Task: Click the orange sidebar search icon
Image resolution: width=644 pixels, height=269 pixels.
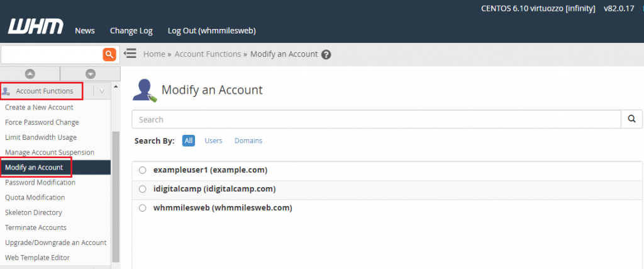Action: pyautogui.click(x=109, y=54)
